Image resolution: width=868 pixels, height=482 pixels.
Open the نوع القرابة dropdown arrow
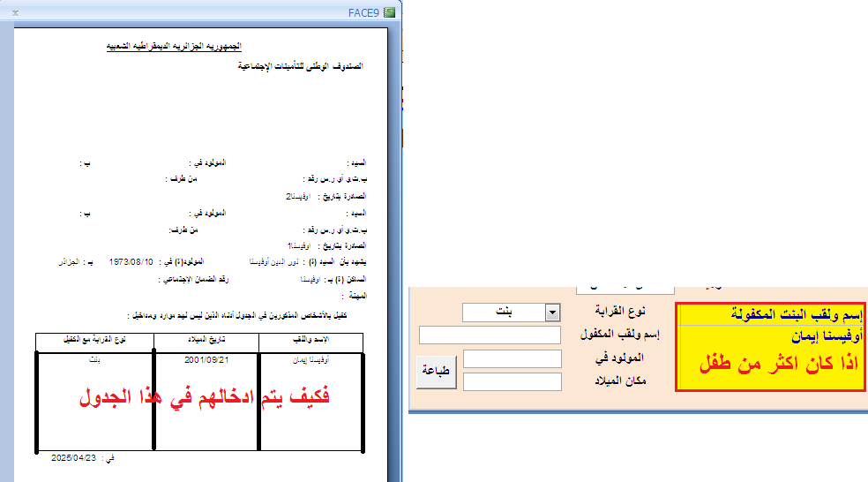pyautogui.click(x=552, y=313)
